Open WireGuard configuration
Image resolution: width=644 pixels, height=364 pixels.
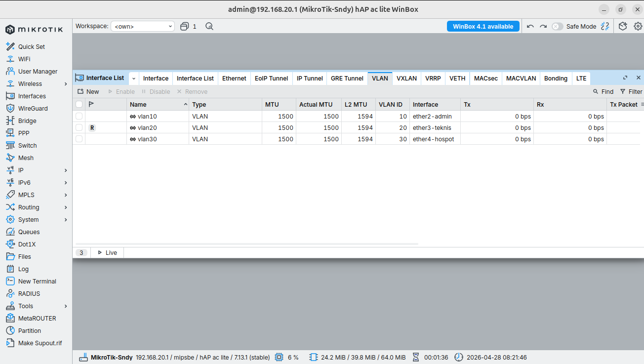point(33,108)
